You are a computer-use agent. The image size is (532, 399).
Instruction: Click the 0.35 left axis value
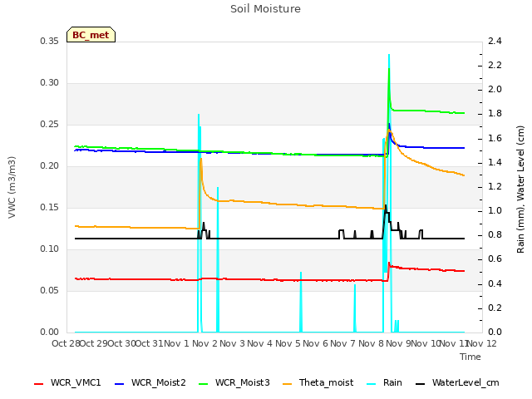(x=50, y=41)
